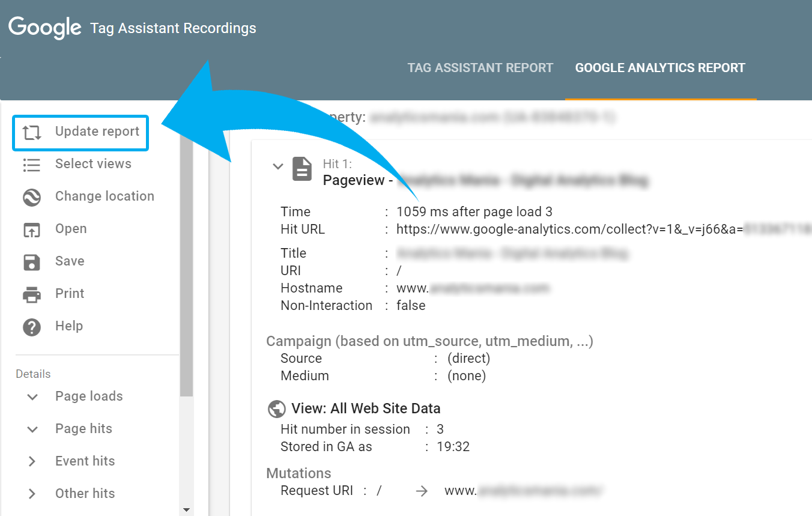Expand the Event hits section

point(32,461)
